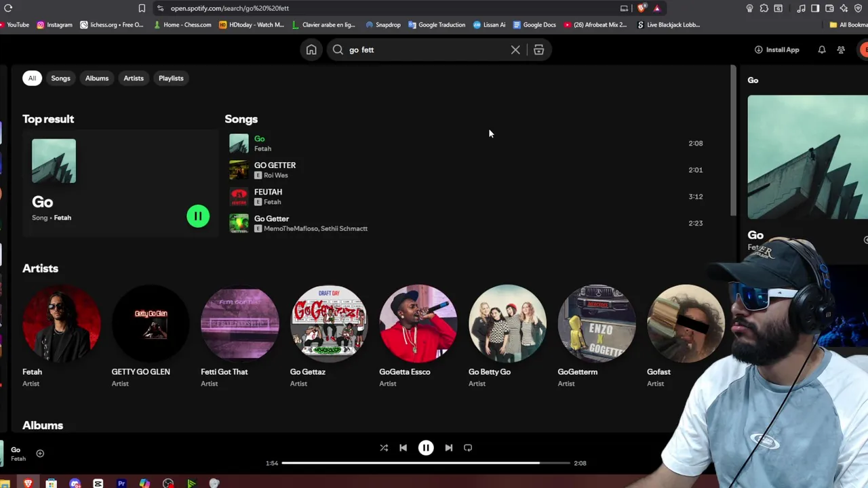
Task: Open Instagram bookmark
Action: coord(55,25)
